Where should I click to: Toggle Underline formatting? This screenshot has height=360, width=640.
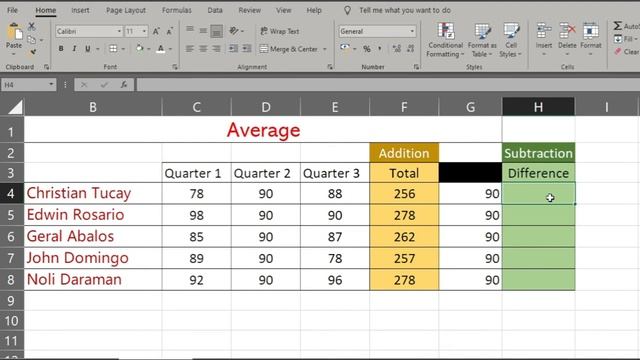click(87, 49)
